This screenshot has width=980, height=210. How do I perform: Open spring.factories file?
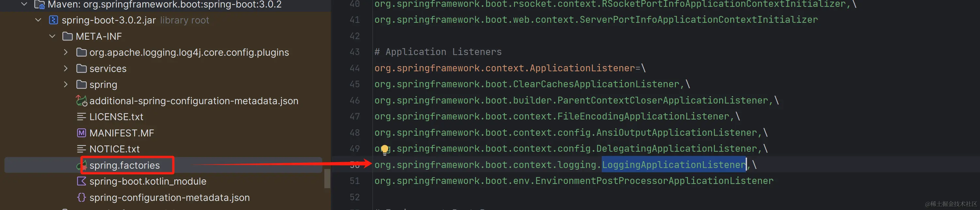click(x=125, y=165)
